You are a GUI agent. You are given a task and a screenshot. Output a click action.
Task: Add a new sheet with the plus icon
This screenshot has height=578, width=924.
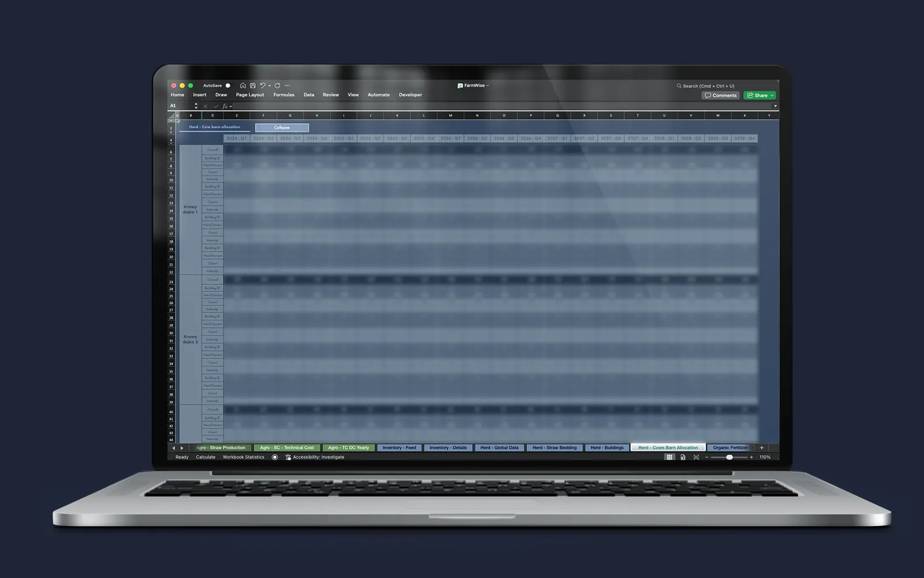pyautogui.click(x=762, y=448)
